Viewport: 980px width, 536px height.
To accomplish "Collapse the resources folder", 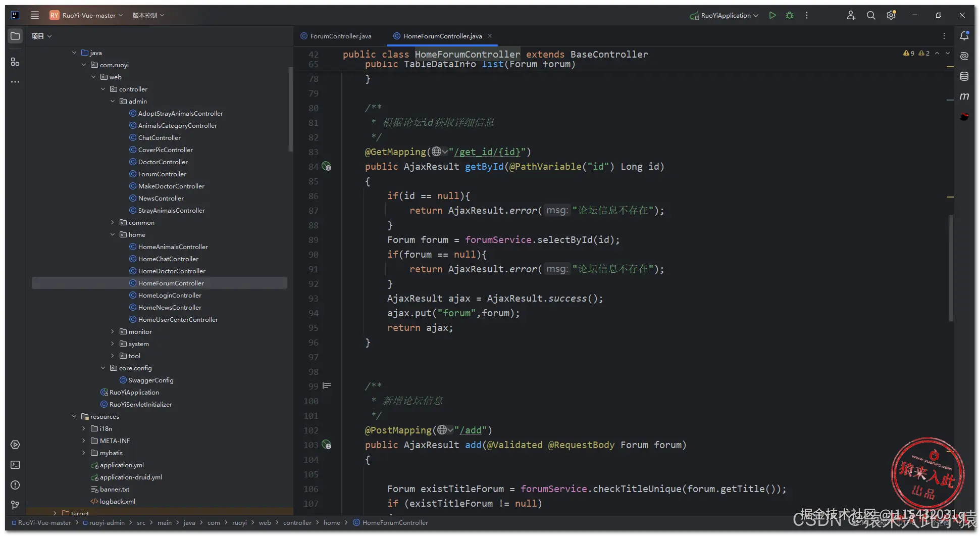I will [74, 416].
